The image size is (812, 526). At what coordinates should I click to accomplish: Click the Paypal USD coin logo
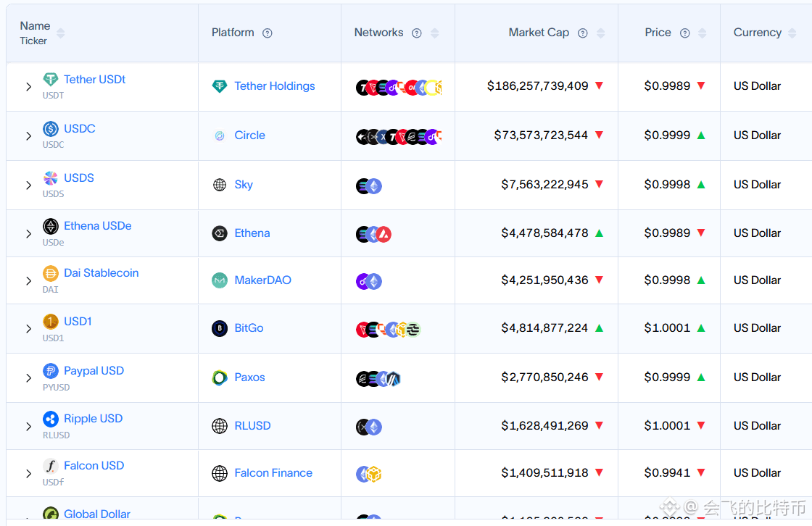tap(50, 371)
